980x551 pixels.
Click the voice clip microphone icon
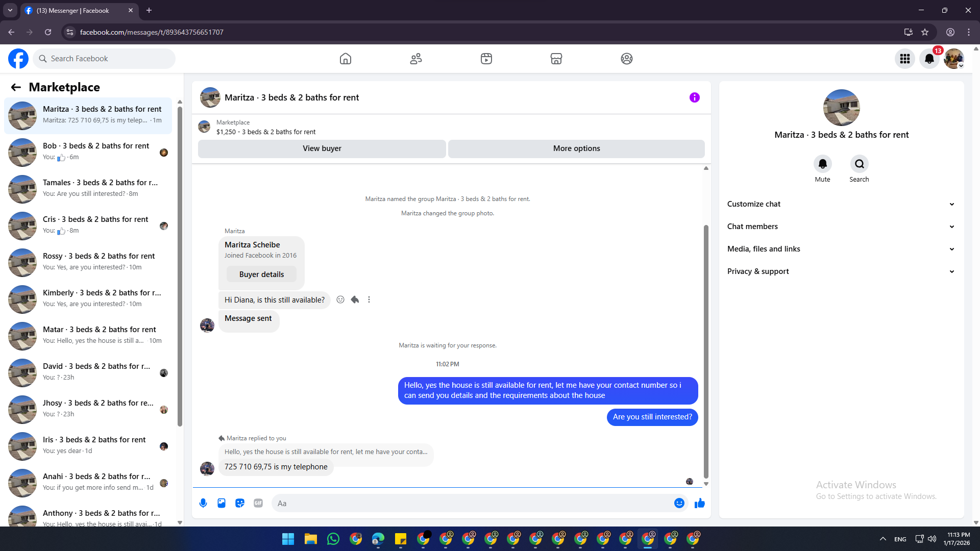[203, 503]
